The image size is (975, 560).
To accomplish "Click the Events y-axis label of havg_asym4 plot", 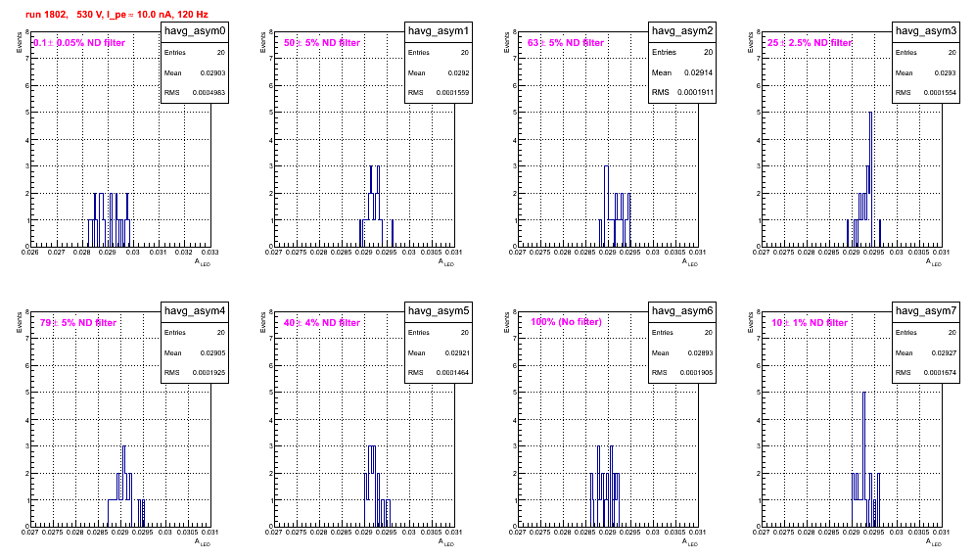I will click(x=20, y=322).
